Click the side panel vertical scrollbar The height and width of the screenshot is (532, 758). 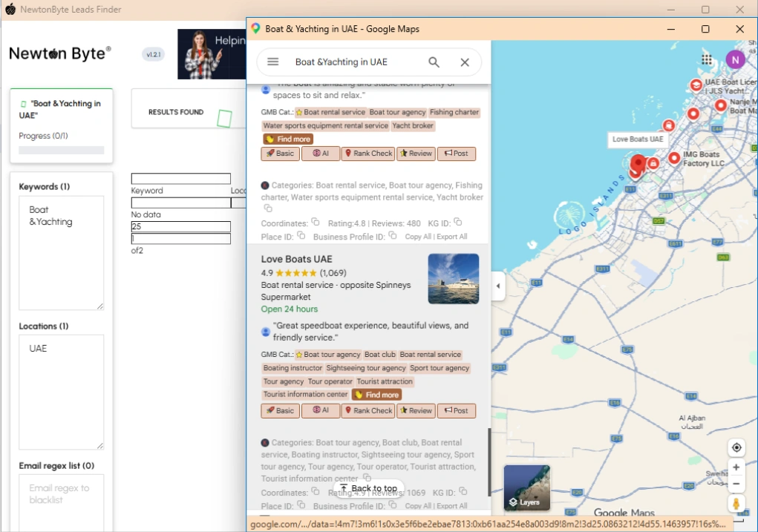(489, 462)
